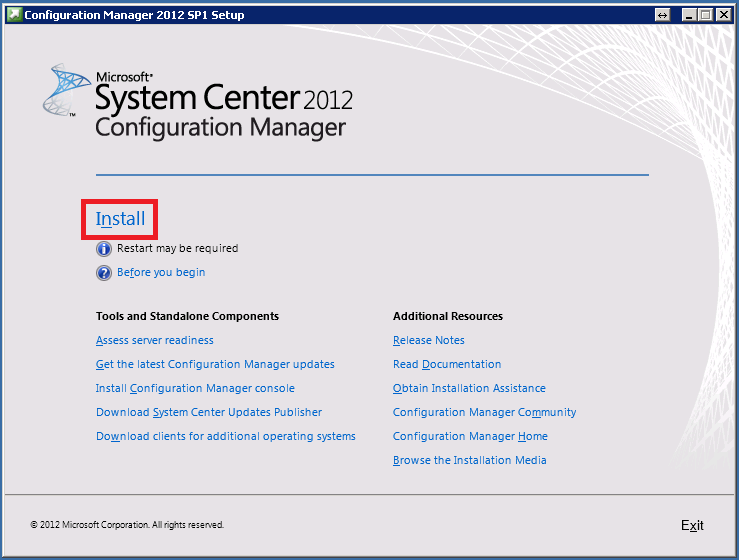Click Exit to leave setup

(692, 525)
